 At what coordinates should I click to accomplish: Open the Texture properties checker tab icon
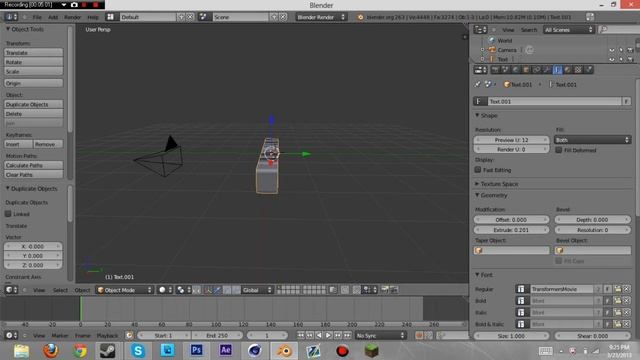click(x=578, y=70)
